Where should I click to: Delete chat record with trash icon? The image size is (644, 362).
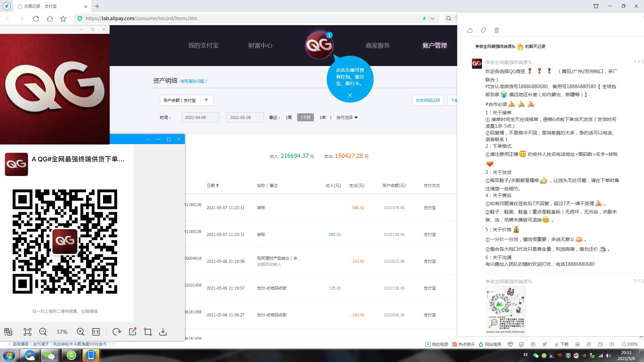click(497, 31)
